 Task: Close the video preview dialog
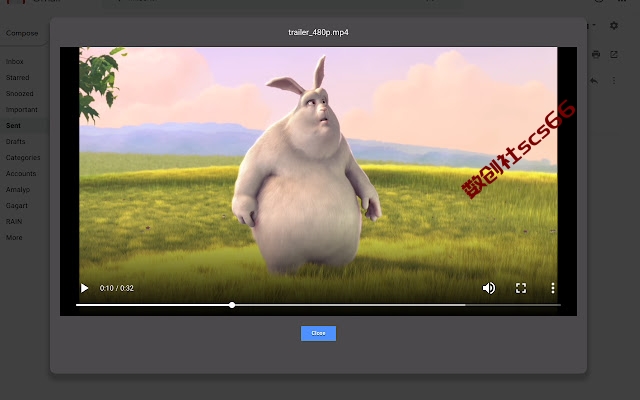(x=318, y=333)
